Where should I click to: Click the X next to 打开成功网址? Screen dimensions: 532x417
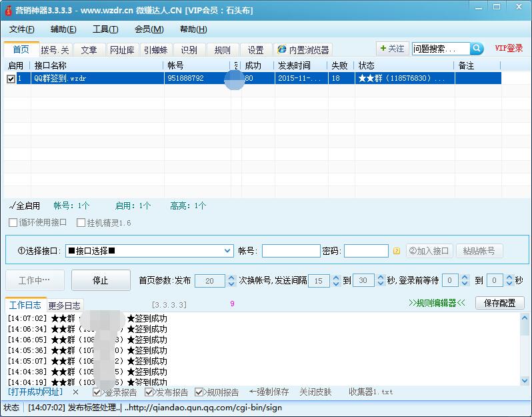point(75,392)
